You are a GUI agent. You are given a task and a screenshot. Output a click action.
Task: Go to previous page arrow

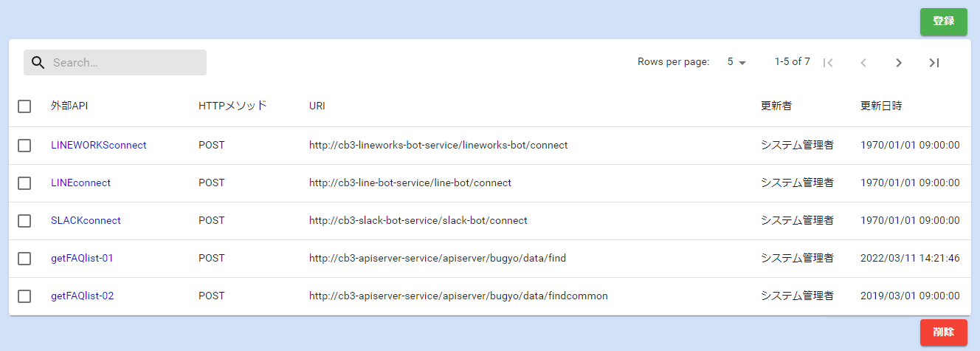[863, 63]
